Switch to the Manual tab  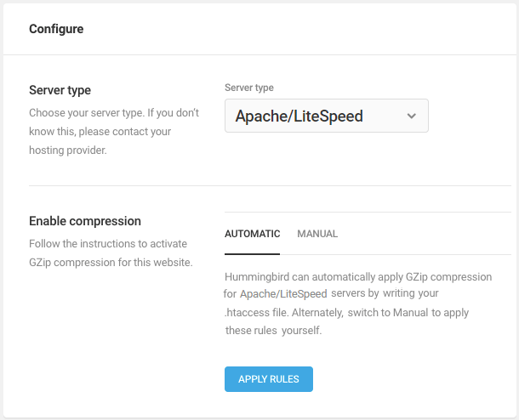(317, 234)
